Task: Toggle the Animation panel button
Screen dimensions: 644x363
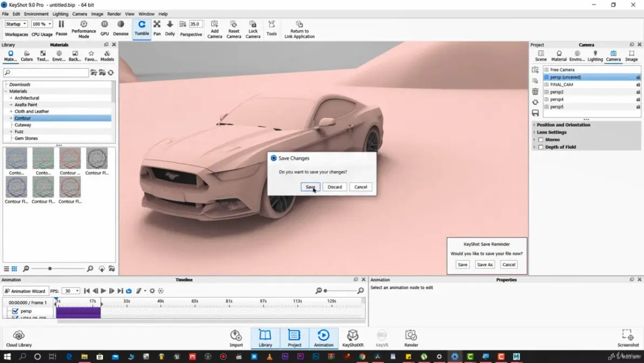Action: [324, 338]
